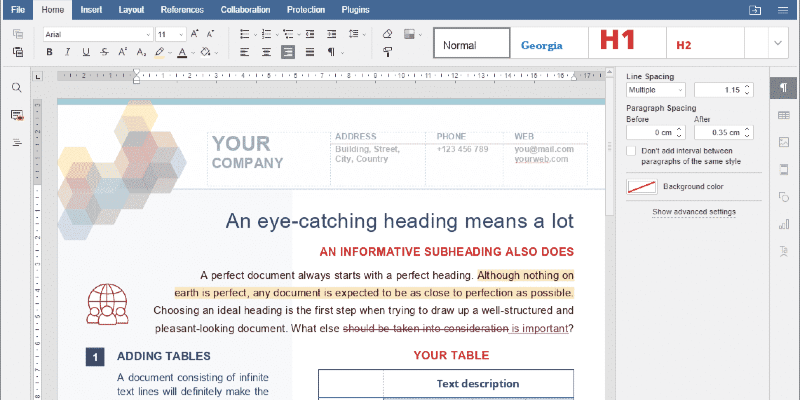
Task: Toggle Italic formatting
Action: pyautogui.click(x=68, y=52)
